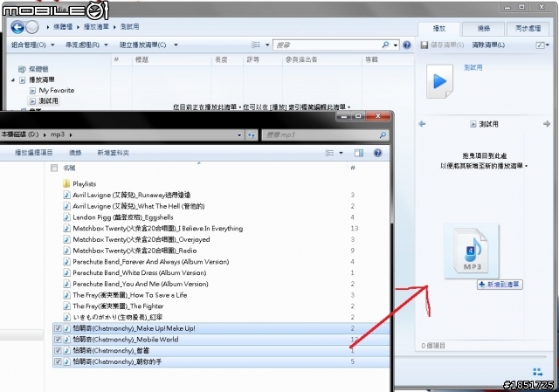
Task: Click the next list right arrow
Action: tap(547, 124)
